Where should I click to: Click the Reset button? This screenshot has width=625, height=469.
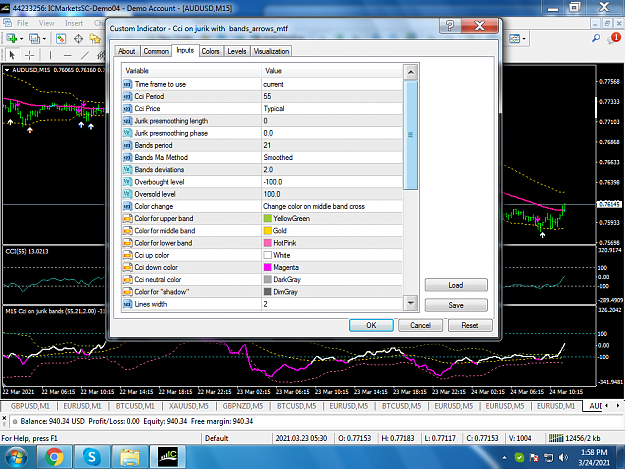(x=470, y=325)
